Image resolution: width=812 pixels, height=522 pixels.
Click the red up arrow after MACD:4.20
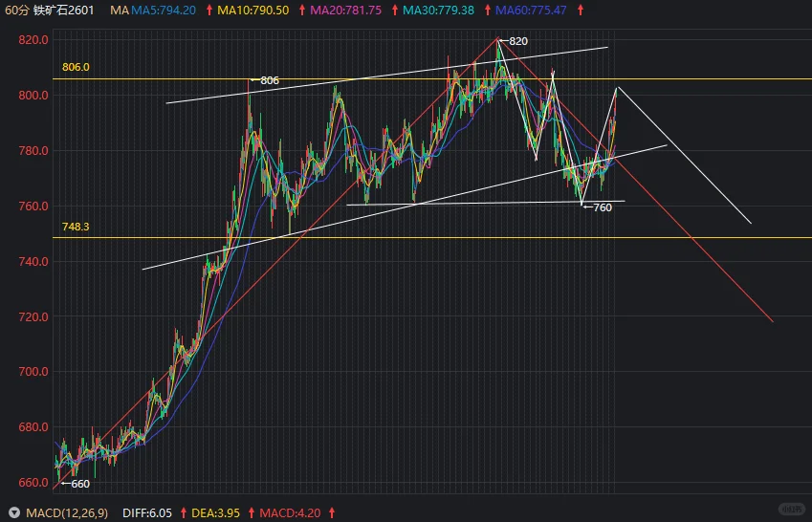[332, 513]
